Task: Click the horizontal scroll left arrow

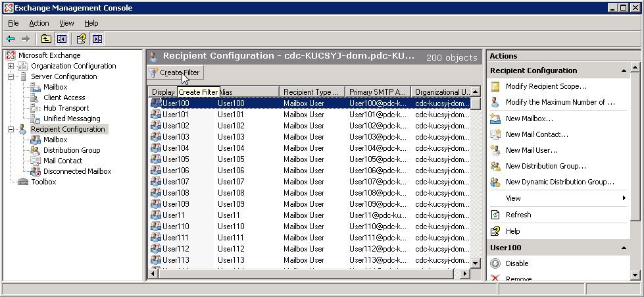Action: [153, 273]
